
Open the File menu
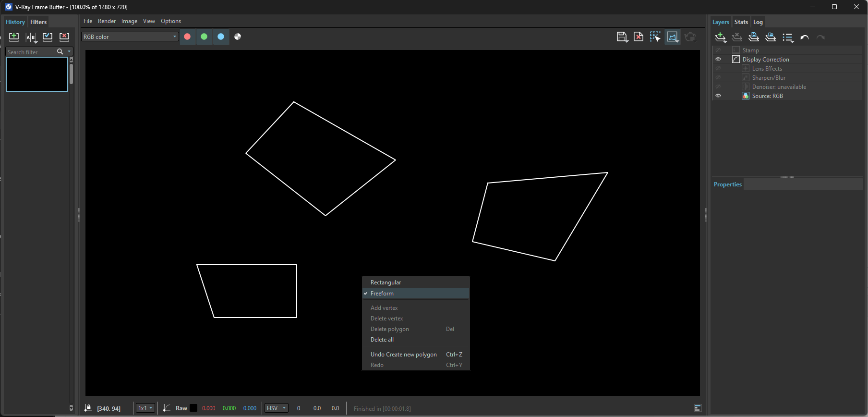click(88, 21)
